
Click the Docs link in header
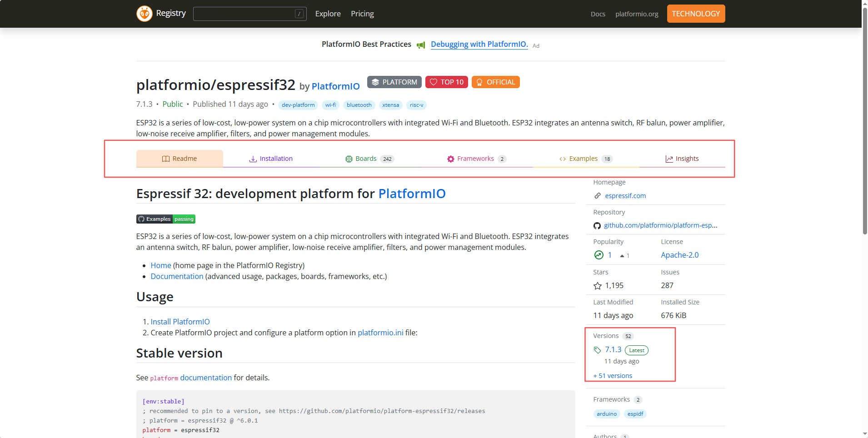pyautogui.click(x=598, y=14)
